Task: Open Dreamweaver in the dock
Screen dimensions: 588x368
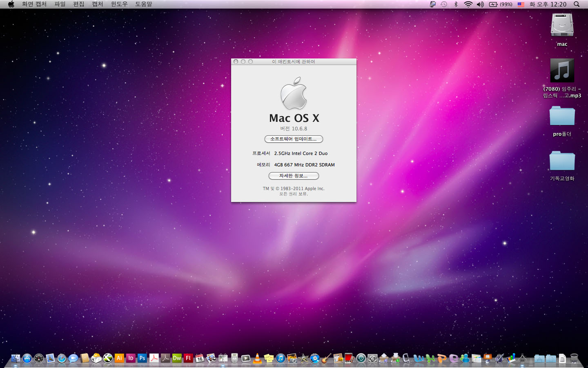Action: (x=177, y=358)
